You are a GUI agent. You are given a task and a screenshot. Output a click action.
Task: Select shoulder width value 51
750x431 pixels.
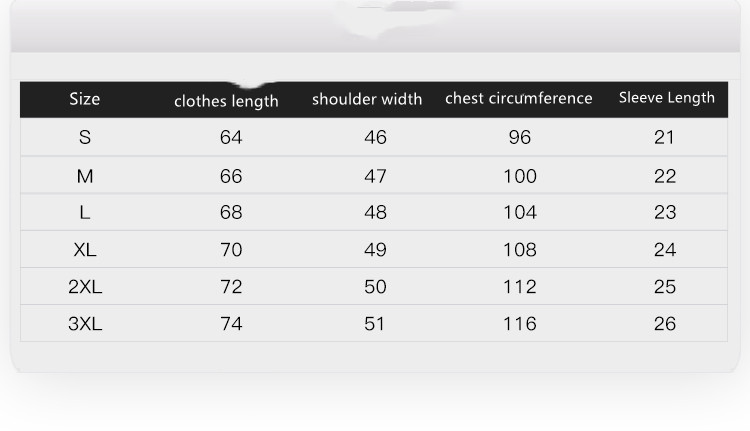point(375,324)
